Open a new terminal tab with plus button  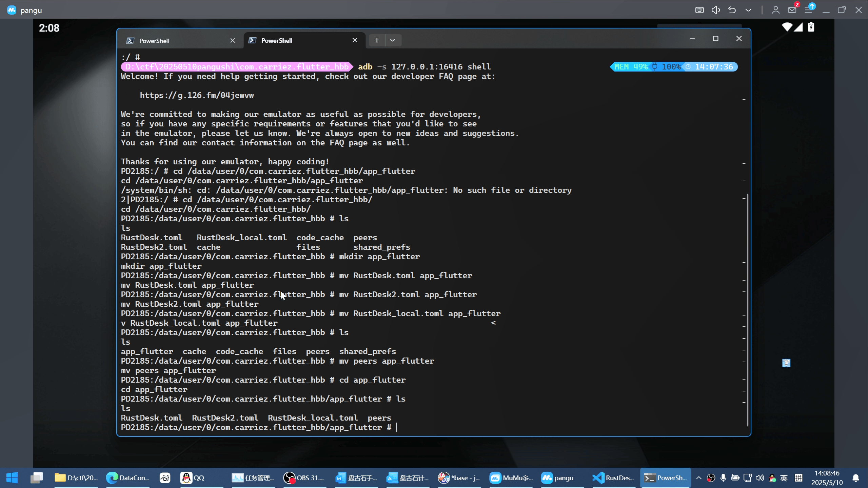(x=377, y=40)
